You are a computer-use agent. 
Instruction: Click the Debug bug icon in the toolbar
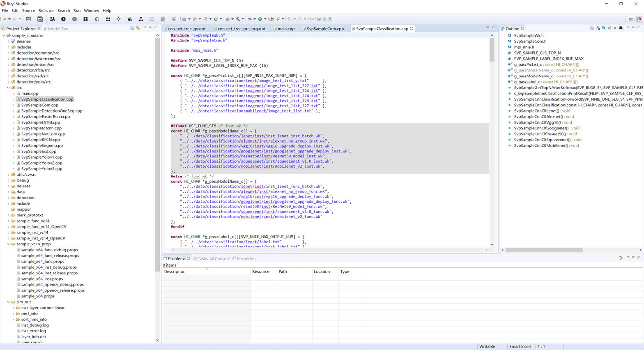(249, 19)
